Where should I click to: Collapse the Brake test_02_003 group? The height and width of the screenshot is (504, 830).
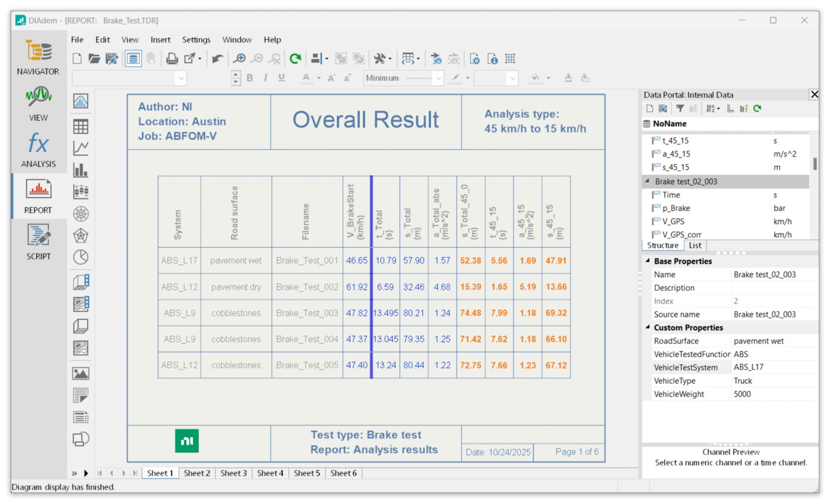coord(647,181)
